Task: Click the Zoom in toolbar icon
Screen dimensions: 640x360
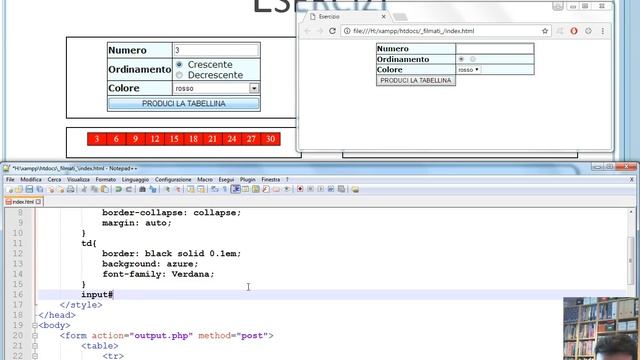Action: pos(167,189)
